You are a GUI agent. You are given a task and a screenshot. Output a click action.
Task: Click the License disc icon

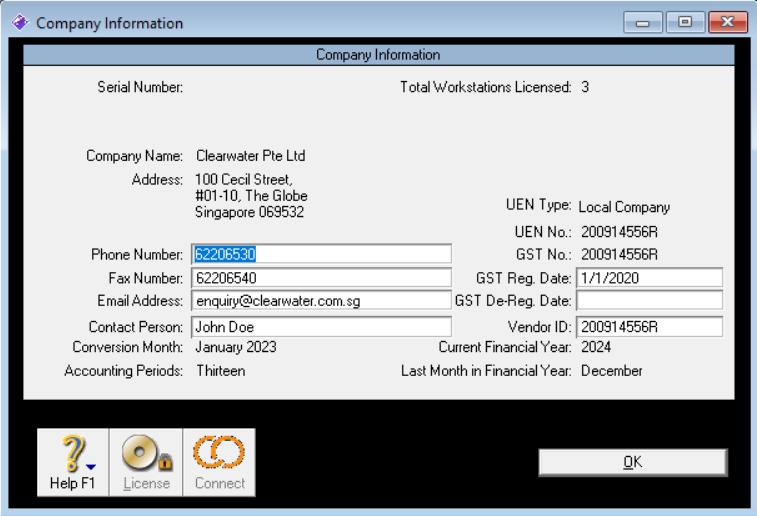[146, 455]
